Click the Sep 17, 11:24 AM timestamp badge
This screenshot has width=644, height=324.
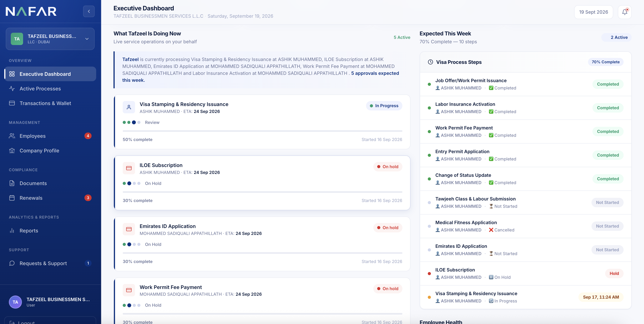[601, 297]
